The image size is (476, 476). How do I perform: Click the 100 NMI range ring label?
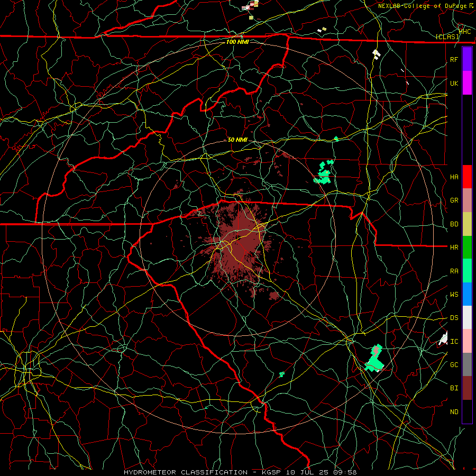[237, 42]
